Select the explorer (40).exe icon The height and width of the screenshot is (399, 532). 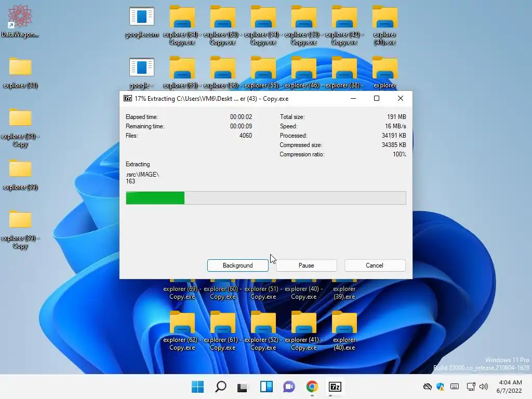[344, 330]
